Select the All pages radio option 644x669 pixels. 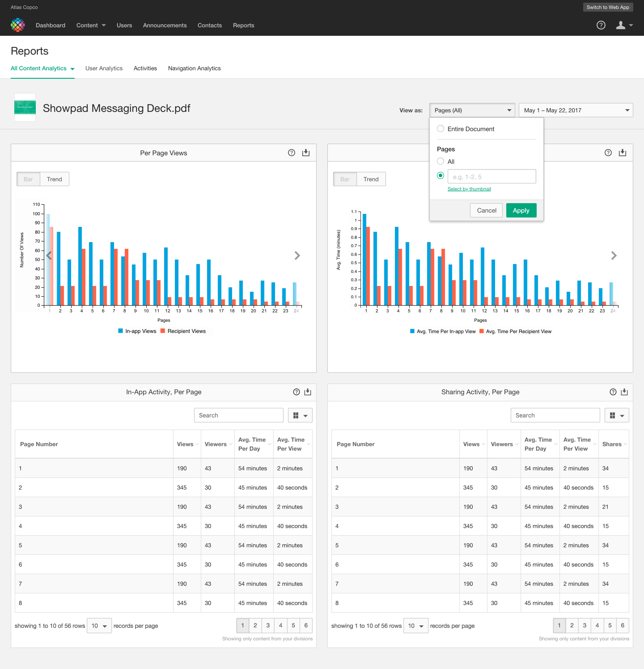(x=440, y=161)
